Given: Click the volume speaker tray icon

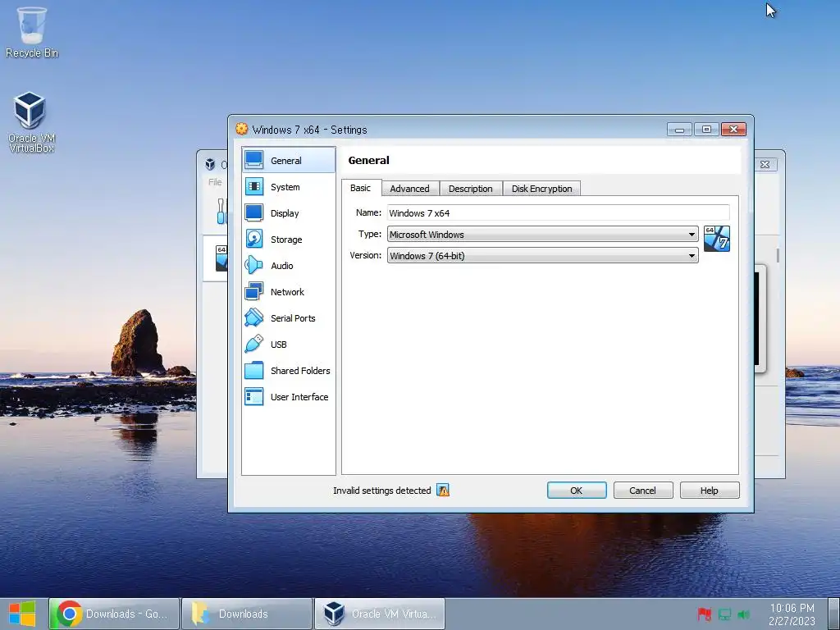Looking at the screenshot, I should click(x=743, y=614).
